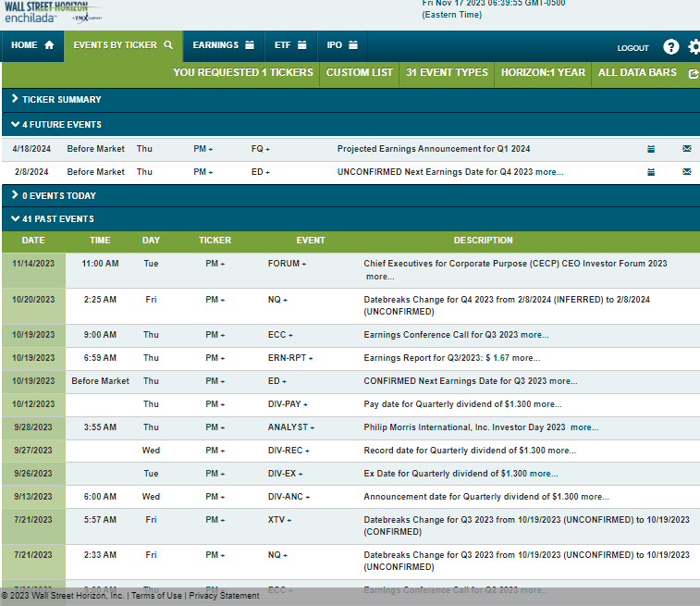The width and height of the screenshot is (700, 606).
Task: Open the 31 EVENT TYPES filter
Action: pyautogui.click(x=447, y=72)
